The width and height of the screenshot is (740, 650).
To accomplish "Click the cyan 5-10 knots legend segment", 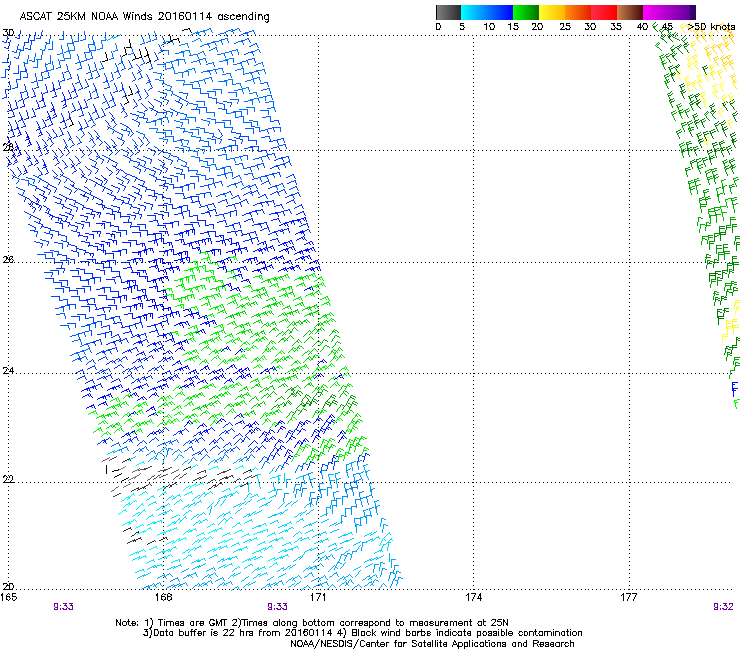I will [x=474, y=12].
